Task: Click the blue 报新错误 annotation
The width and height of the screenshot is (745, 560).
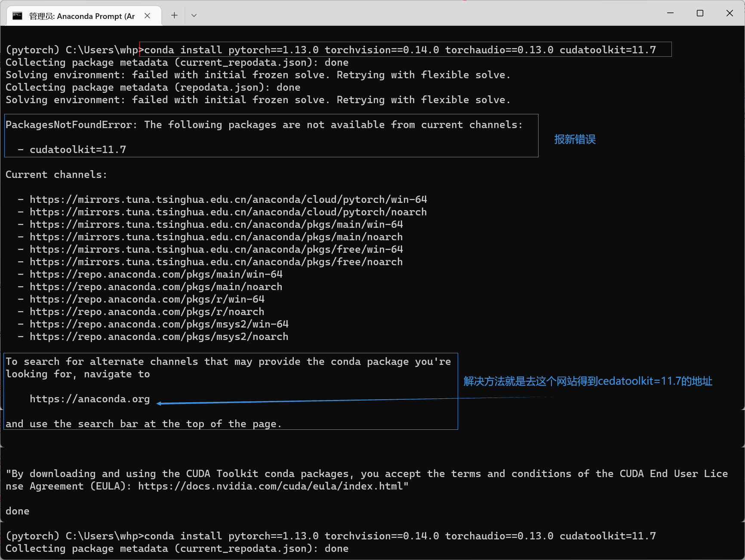Action: click(x=574, y=139)
